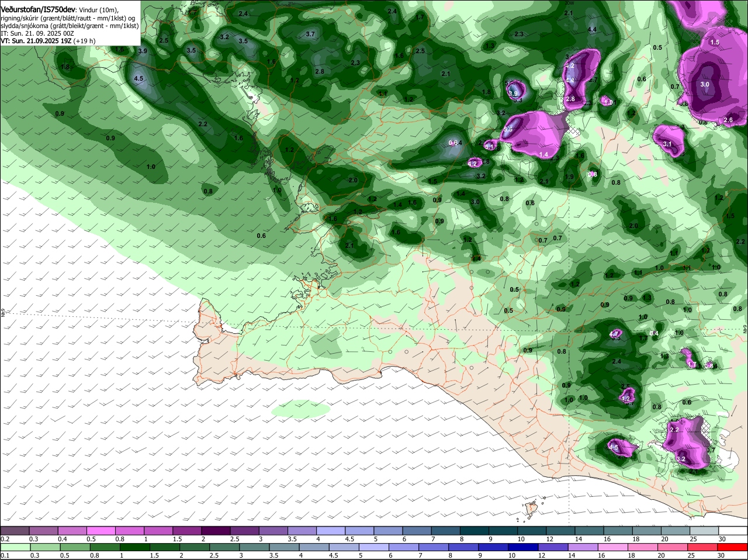Click upper legend swatch above the 25 label
The width and height of the screenshot is (748, 560).
[704, 530]
